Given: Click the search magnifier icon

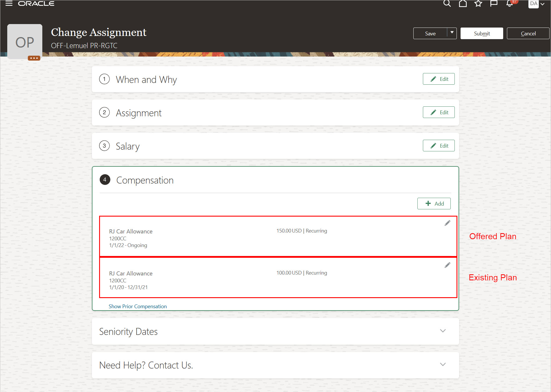Looking at the screenshot, I should click(447, 3).
